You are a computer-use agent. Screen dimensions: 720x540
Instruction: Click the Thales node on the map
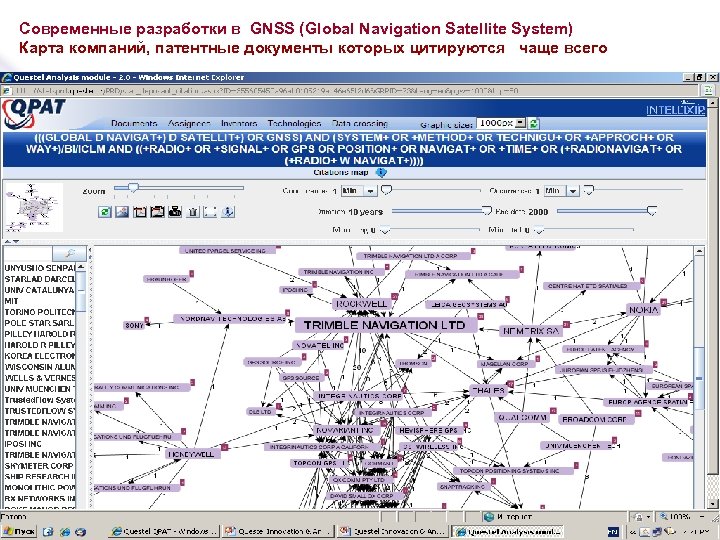point(488,391)
